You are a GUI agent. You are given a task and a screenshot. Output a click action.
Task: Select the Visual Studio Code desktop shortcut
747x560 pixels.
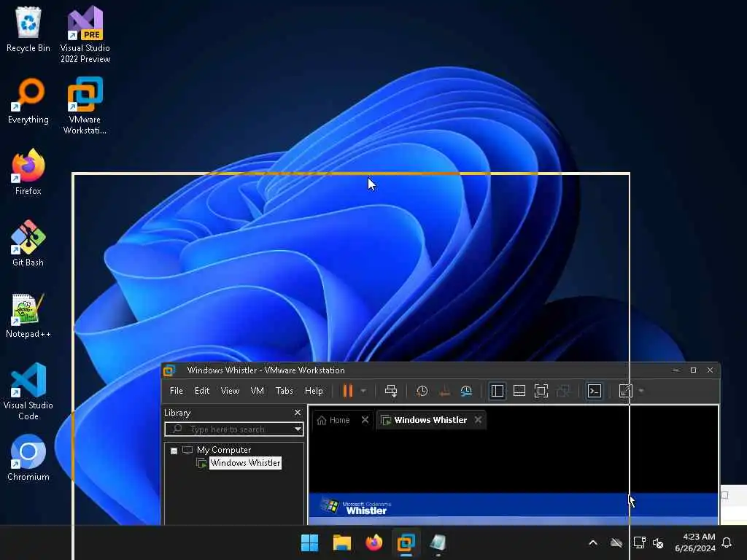click(x=28, y=392)
